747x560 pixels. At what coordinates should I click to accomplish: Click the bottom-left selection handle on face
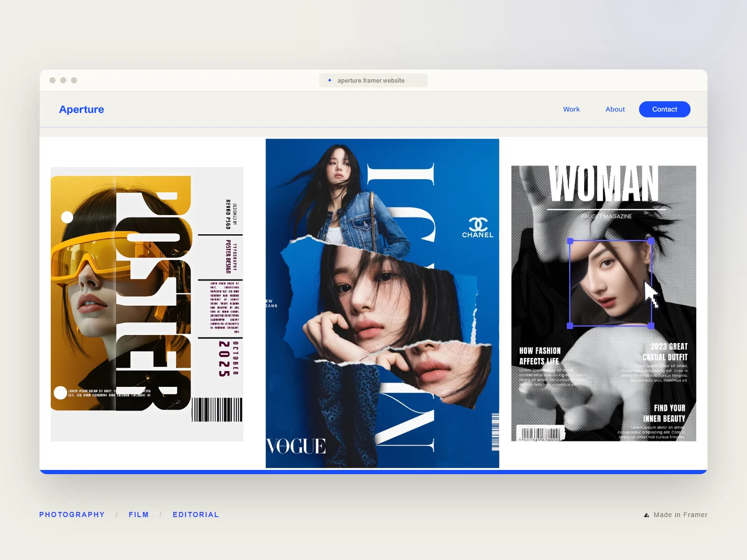[x=570, y=326]
